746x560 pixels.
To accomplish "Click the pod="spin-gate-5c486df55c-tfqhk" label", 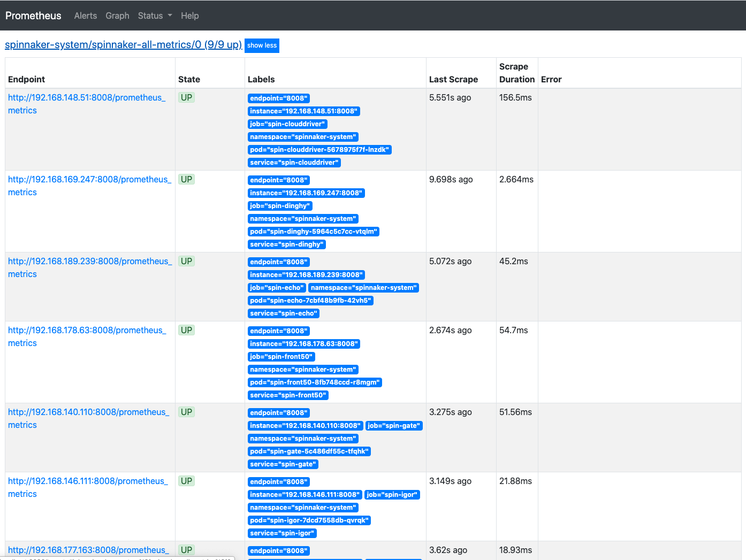I will tap(309, 451).
